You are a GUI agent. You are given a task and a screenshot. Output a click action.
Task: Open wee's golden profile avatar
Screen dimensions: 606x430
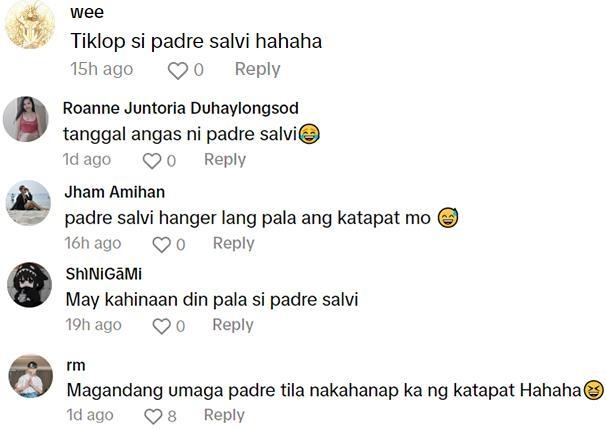30,24
